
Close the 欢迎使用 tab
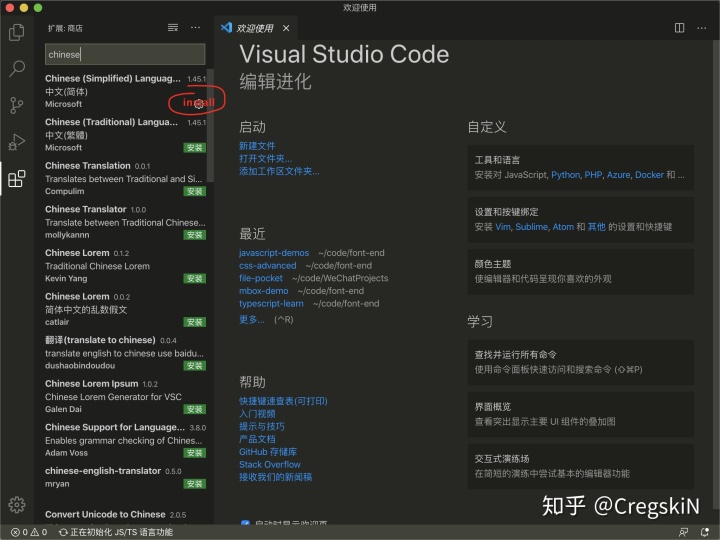(x=286, y=28)
